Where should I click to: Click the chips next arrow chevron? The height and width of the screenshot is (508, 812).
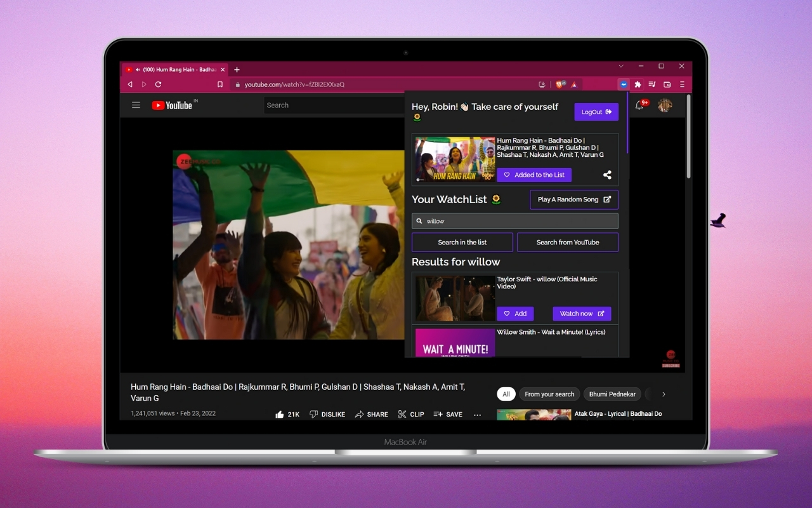point(664,394)
